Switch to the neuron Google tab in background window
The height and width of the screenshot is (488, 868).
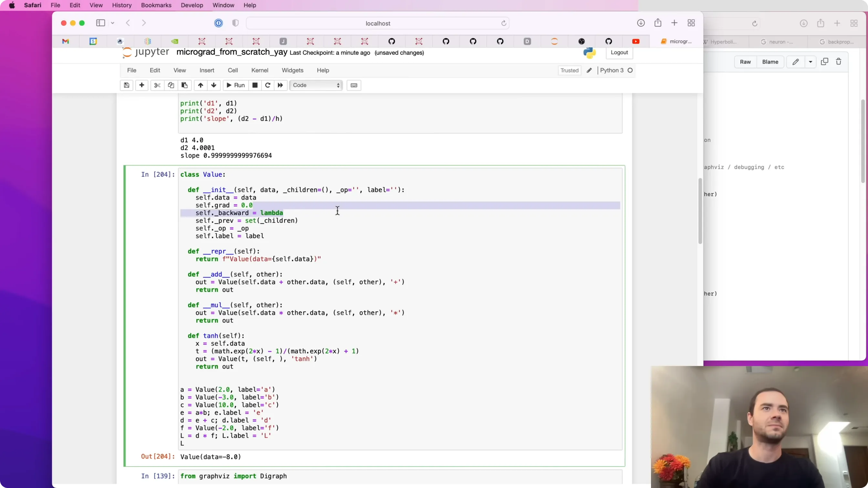tap(777, 42)
